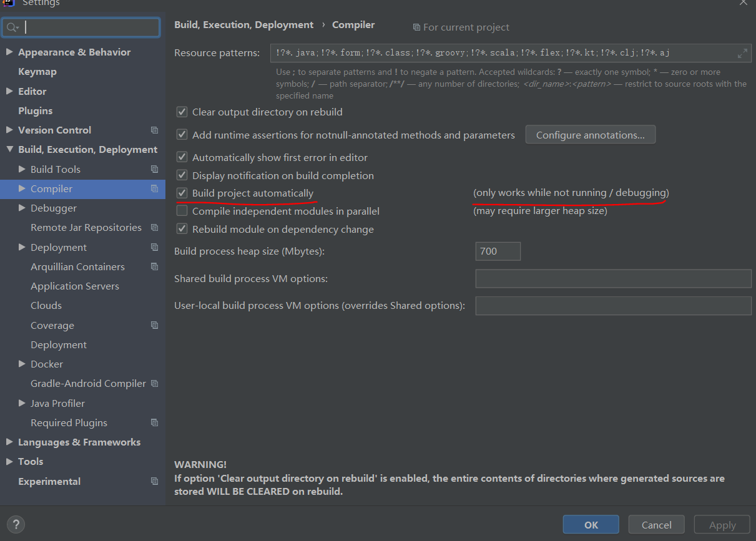
Task: Enable Compile independent modules in parallel
Action: (x=182, y=211)
